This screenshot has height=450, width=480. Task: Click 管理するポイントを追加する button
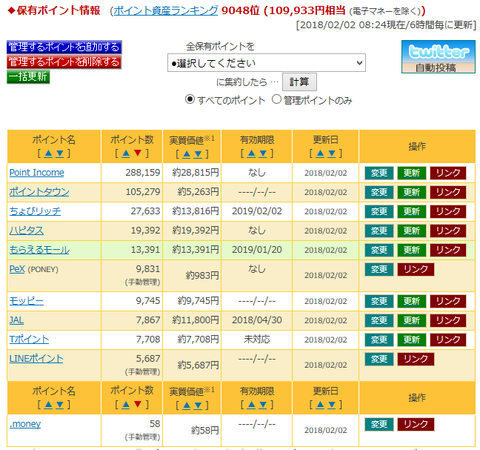point(64,47)
